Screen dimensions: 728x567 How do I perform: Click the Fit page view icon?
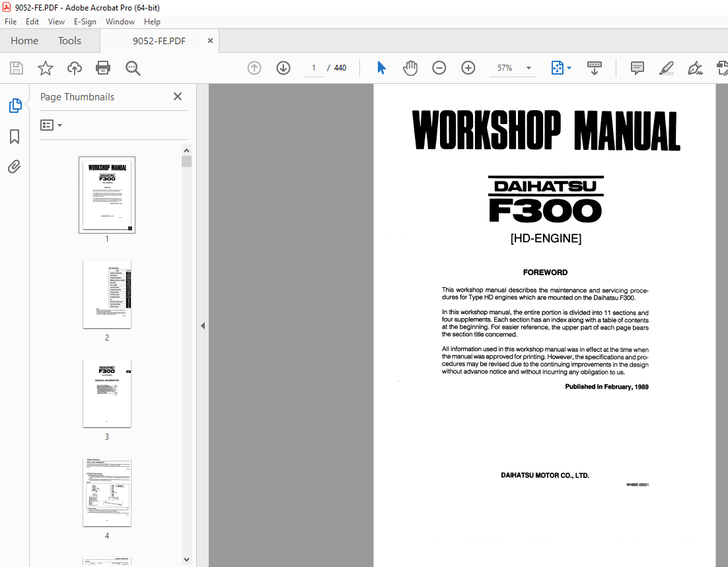(557, 68)
